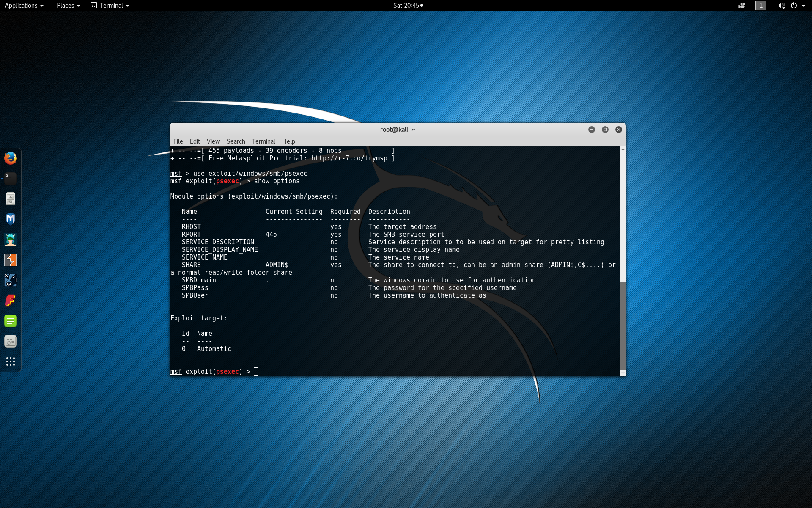The width and height of the screenshot is (812, 508).
Task: Open the Files manager dock icon
Action: [11, 199]
